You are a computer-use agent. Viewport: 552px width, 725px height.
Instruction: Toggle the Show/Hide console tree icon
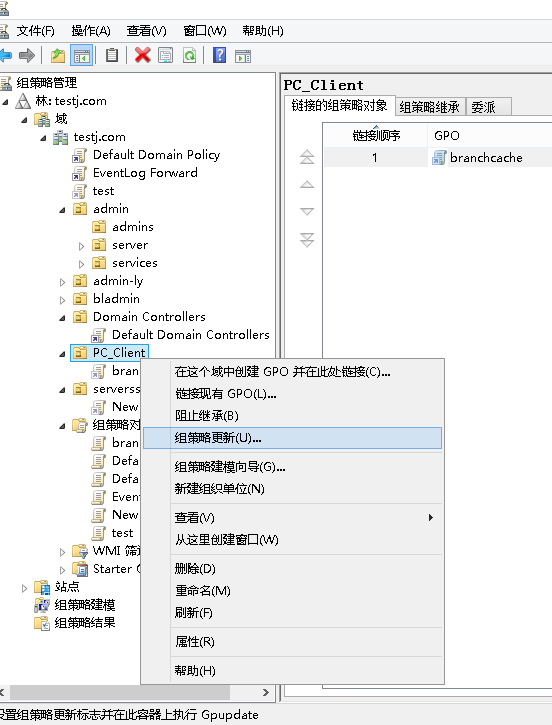click(81, 56)
